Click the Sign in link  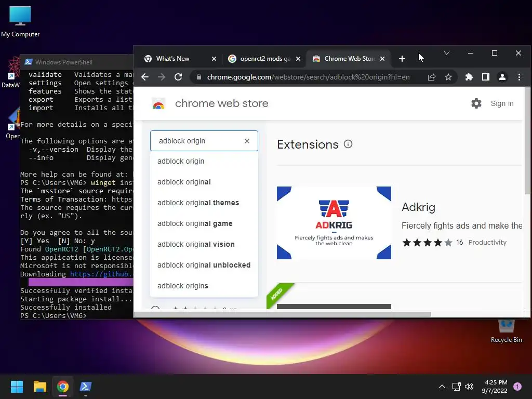pyautogui.click(x=502, y=103)
